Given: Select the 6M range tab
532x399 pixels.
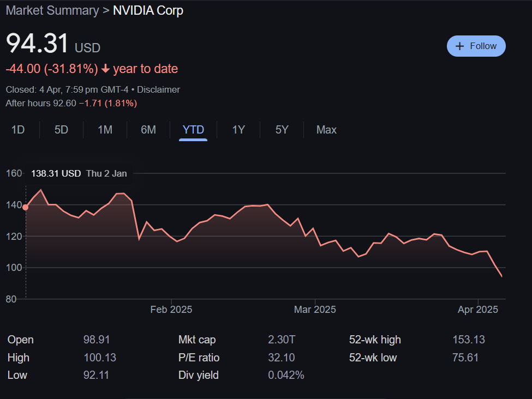Looking at the screenshot, I should click(148, 130).
